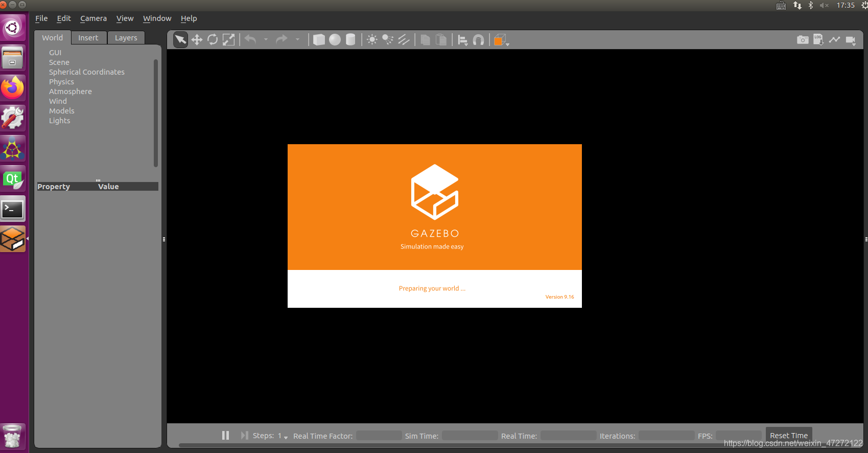Open the orange view angle dropdown

click(x=502, y=40)
